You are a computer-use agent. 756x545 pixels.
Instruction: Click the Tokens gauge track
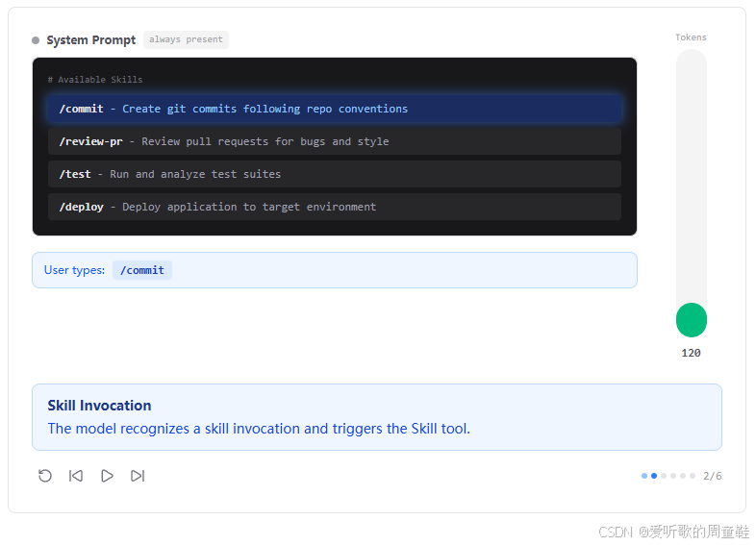pos(692,193)
